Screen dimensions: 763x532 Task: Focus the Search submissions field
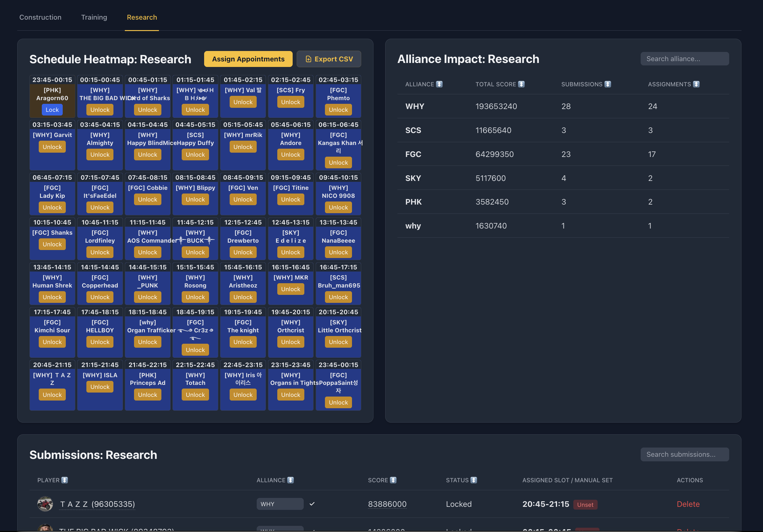(685, 454)
